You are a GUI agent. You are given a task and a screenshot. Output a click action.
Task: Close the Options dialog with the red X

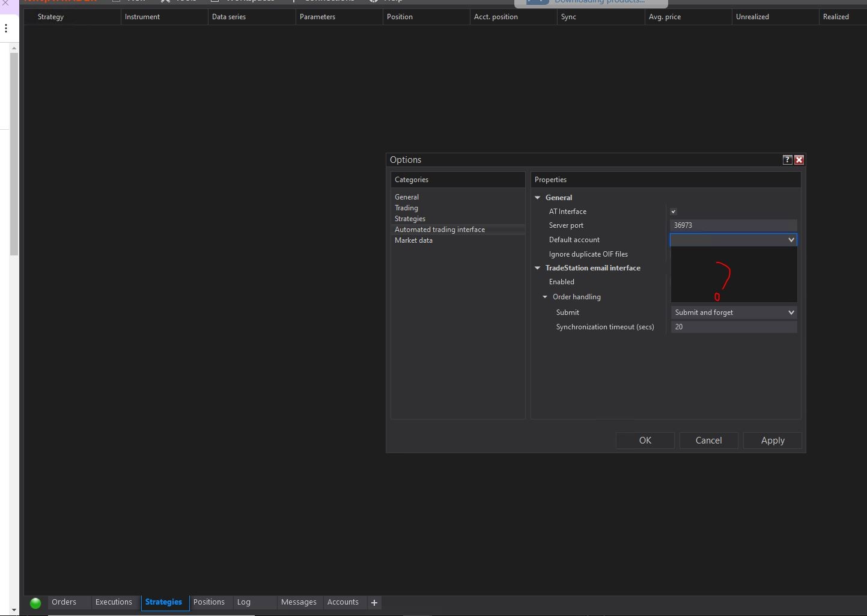[x=799, y=160]
